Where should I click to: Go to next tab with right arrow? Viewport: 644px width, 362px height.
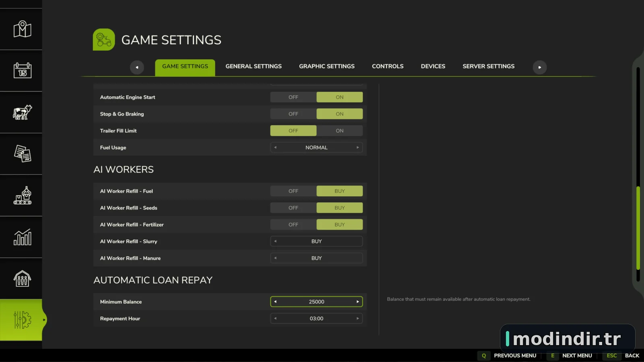point(540,67)
